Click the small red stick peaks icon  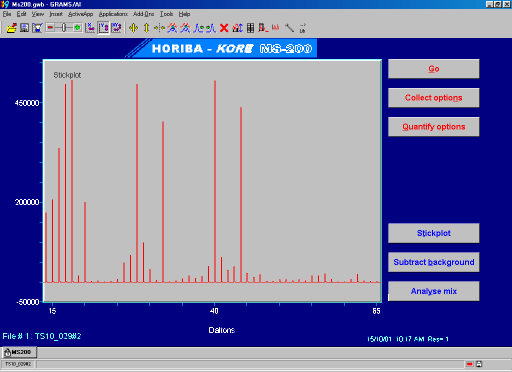click(276, 27)
